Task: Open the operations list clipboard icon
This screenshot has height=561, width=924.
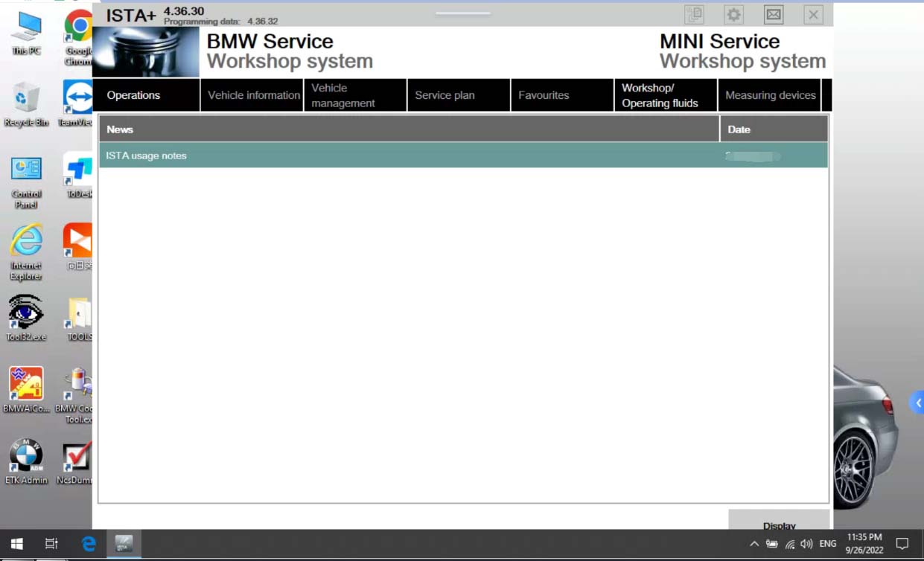Action: click(x=694, y=14)
